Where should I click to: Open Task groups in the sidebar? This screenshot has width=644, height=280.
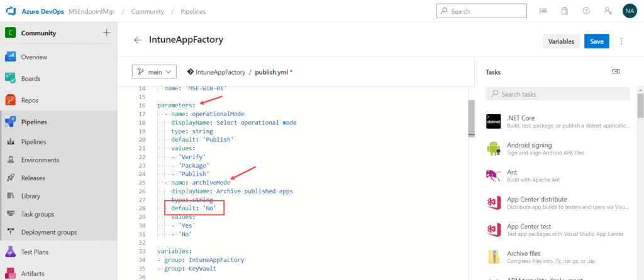[x=38, y=214]
